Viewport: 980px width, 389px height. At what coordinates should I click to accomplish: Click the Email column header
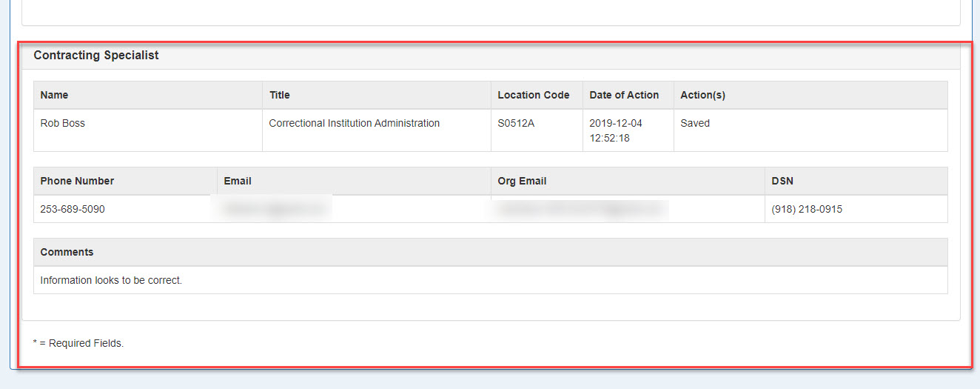point(238,181)
